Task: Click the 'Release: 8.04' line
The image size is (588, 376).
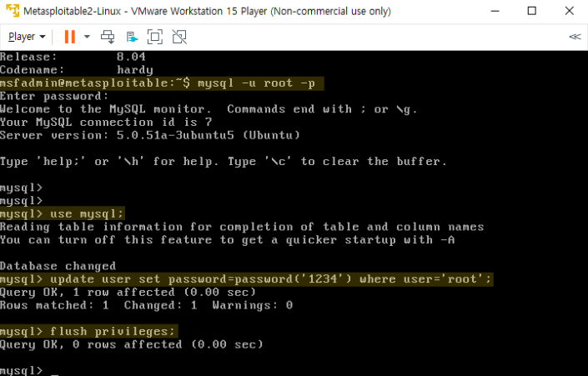Action: click(73, 57)
